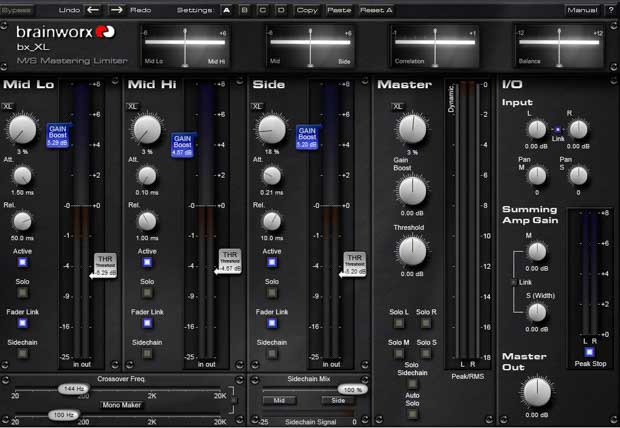Image resolution: width=620 pixels, height=428 pixels.
Task: Click the XL button in Master section
Action: [397, 105]
